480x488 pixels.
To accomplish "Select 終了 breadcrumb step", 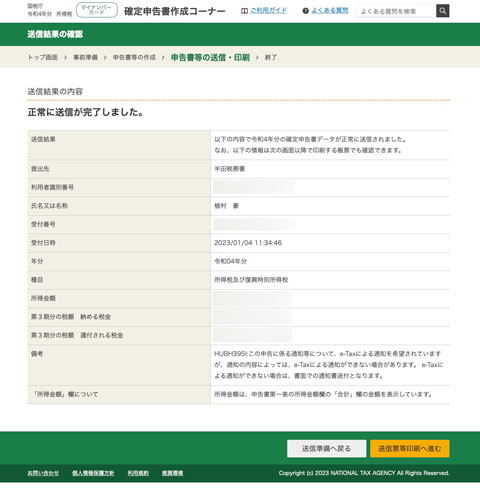I will point(271,57).
